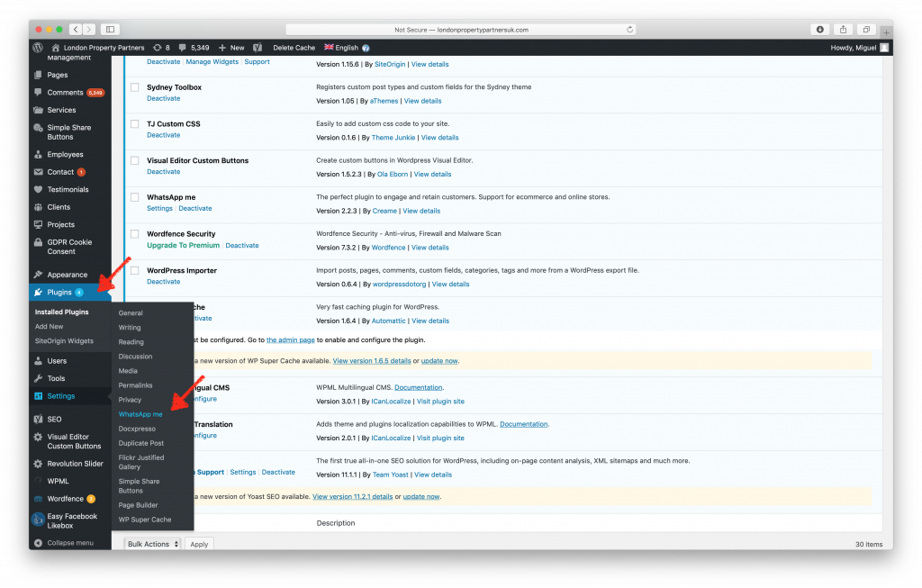This screenshot has width=922, height=588.
Task: Click the Appearance paintbrush icon
Action: 38,275
